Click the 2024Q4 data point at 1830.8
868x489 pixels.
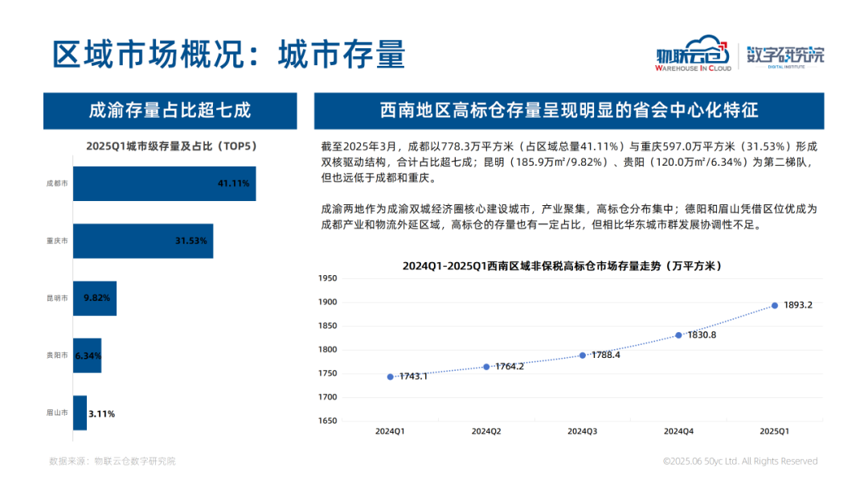pos(678,335)
